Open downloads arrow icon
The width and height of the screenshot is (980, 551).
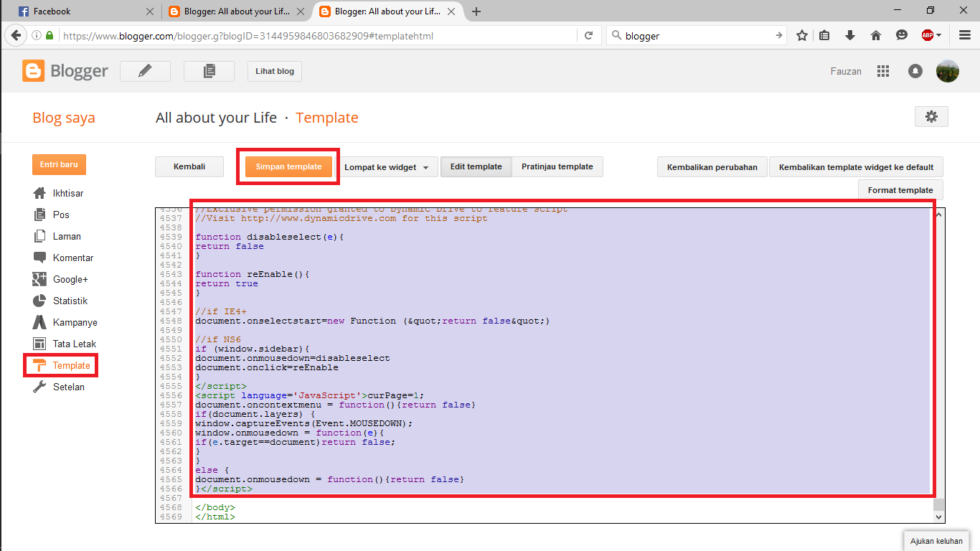(850, 35)
